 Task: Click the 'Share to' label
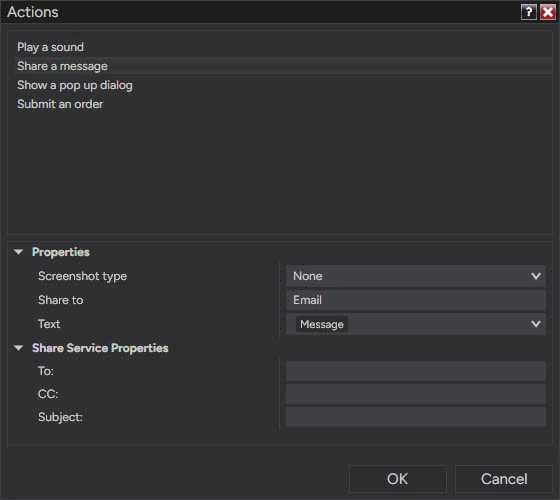[61, 300]
